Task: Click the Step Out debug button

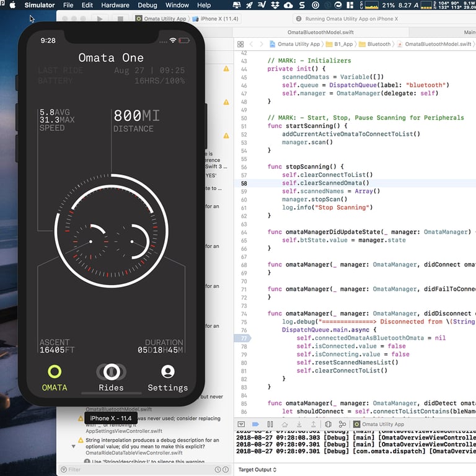Action: coord(313,424)
